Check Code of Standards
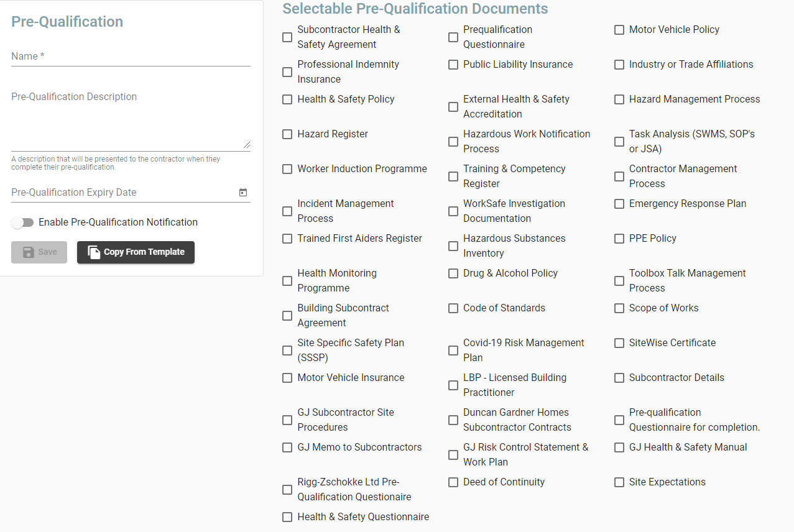This screenshot has width=794, height=532. (x=453, y=308)
